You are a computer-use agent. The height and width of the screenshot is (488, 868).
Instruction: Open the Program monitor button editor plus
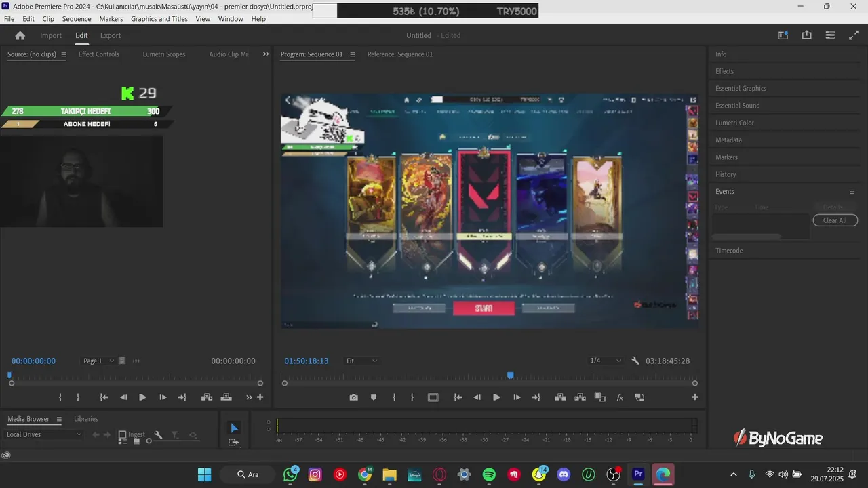pos(694,397)
